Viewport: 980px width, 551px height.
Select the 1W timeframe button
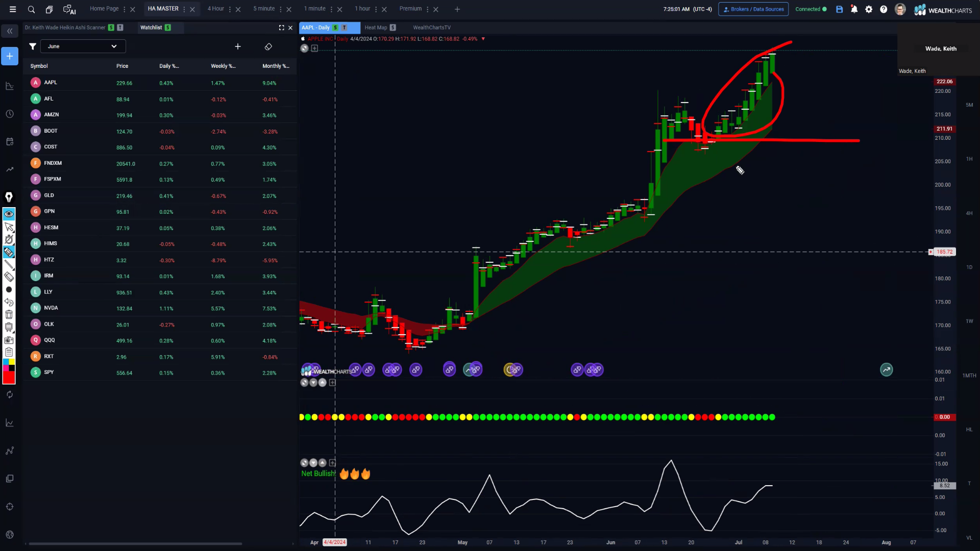click(969, 321)
